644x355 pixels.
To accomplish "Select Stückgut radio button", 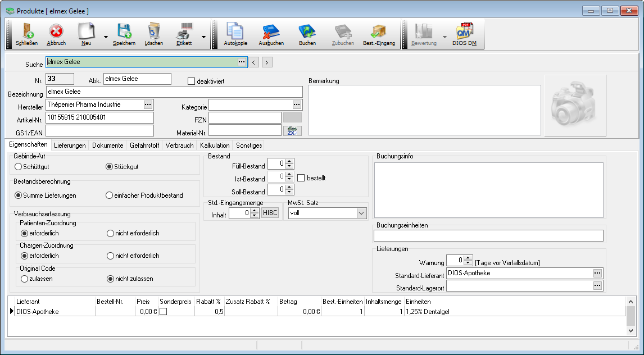I will (x=109, y=167).
